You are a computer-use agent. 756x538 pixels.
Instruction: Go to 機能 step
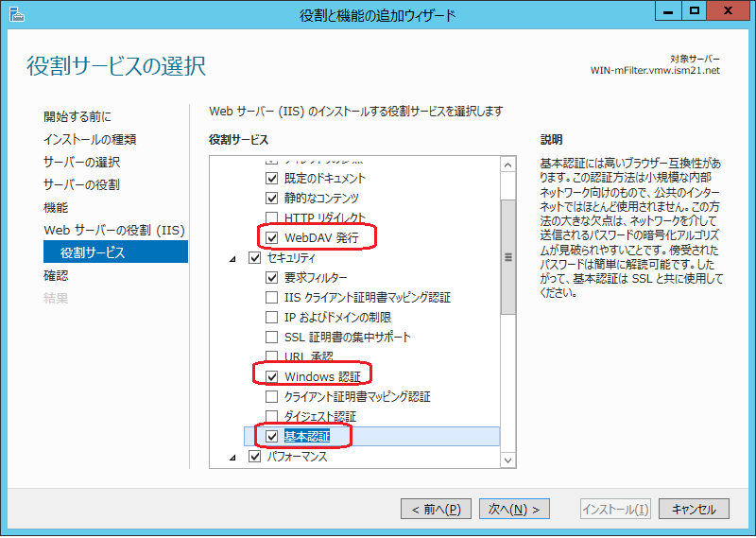(x=56, y=207)
